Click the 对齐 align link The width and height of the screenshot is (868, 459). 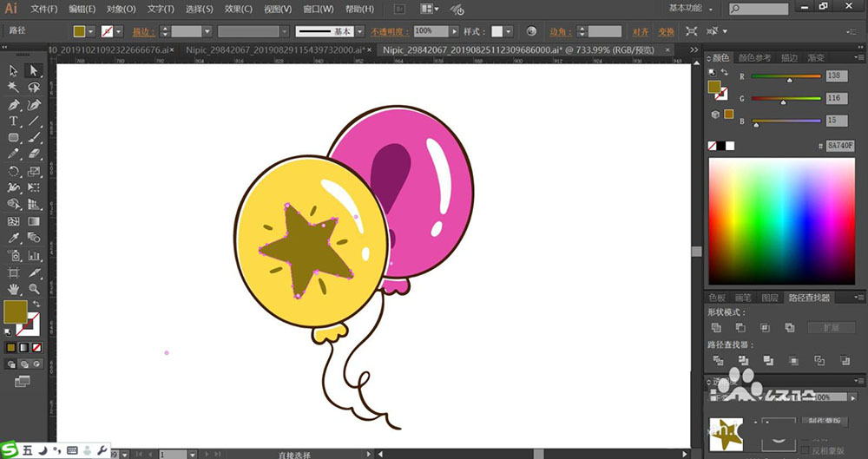tap(641, 31)
